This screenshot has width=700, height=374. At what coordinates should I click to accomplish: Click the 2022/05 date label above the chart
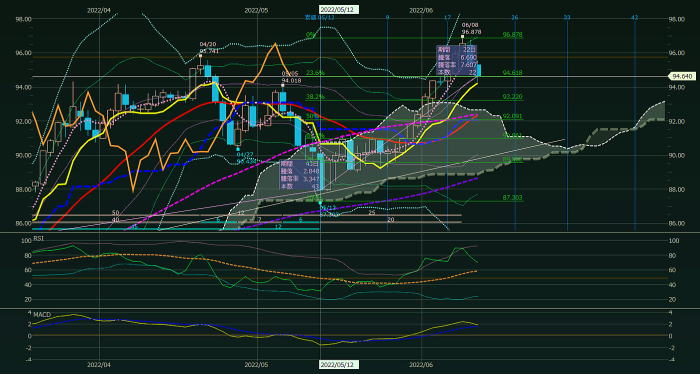pyautogui.click(x=257, y=10)
